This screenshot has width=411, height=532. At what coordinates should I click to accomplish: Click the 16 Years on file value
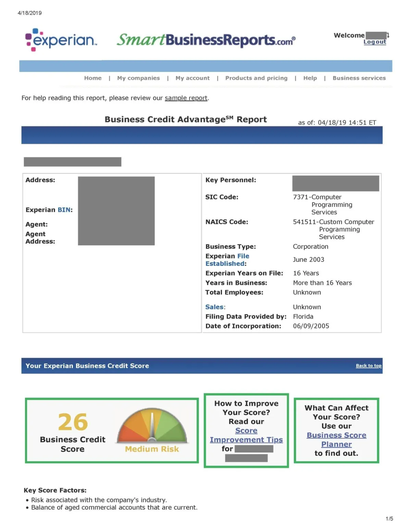tap(306, 273)
